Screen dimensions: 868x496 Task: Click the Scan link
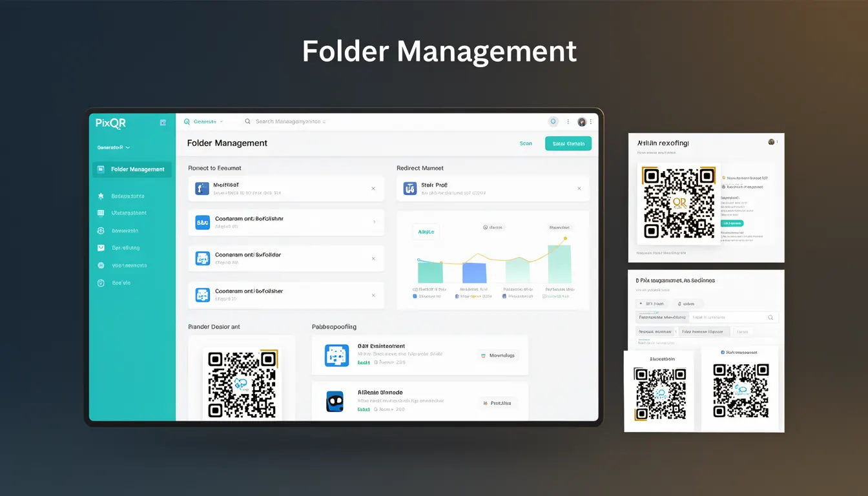(x=526, y=143)
